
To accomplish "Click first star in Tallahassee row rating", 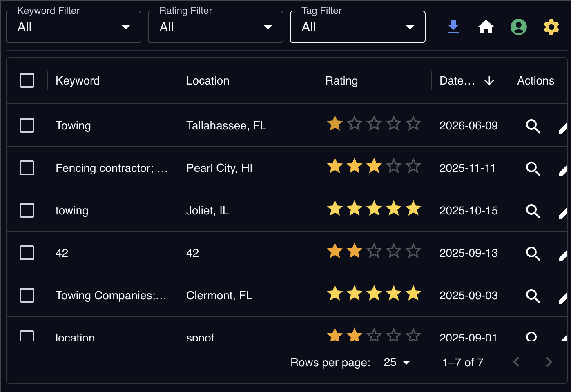I will coord(335,123).
